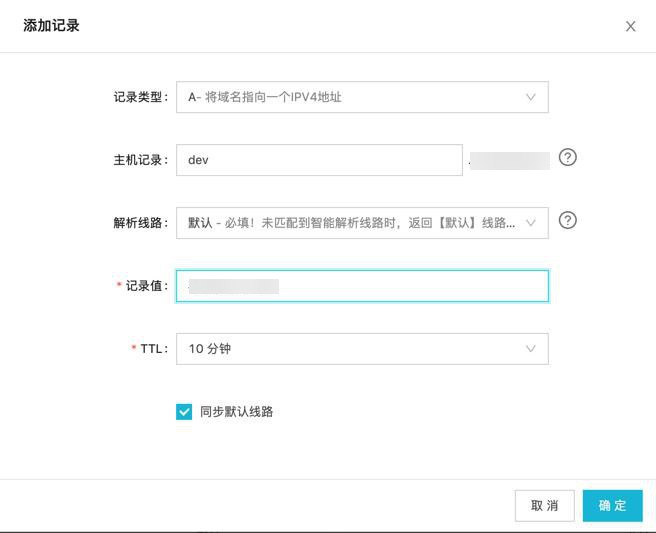This screenshot has height=533, width=656.
Task: Click the chevron arrow in TTL selector
Action: (531, 349)
